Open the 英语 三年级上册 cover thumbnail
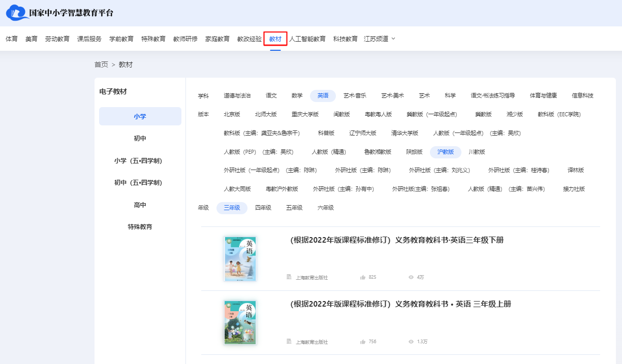 pos(240,323)
